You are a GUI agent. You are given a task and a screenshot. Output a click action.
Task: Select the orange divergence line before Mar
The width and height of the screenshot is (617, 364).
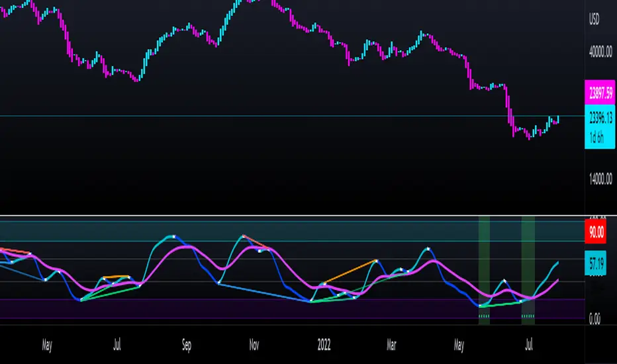pyautogui.click(x=351, y=272)
